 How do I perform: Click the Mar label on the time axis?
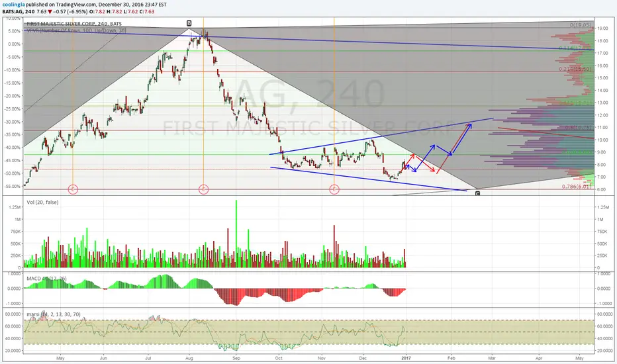(x=492, y=358)
